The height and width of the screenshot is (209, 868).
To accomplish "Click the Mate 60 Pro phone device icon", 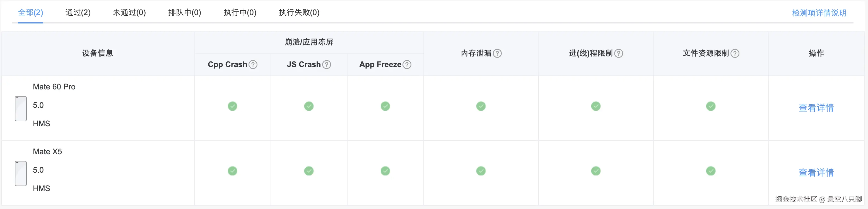I will [x=21, y=108].
